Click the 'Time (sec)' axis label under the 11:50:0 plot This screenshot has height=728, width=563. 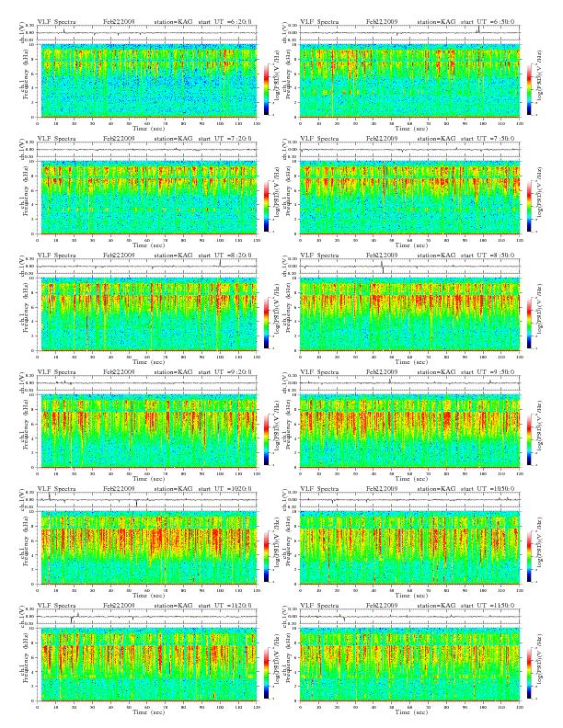[x=411, y=712]
